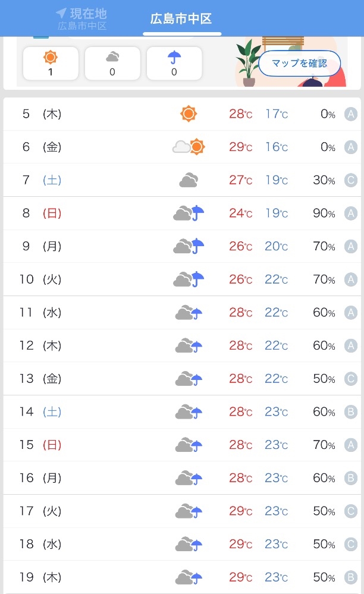Click the partly sunny icon for day 6
The height and width of the screenshot is (594, 364).
(189, 147)
